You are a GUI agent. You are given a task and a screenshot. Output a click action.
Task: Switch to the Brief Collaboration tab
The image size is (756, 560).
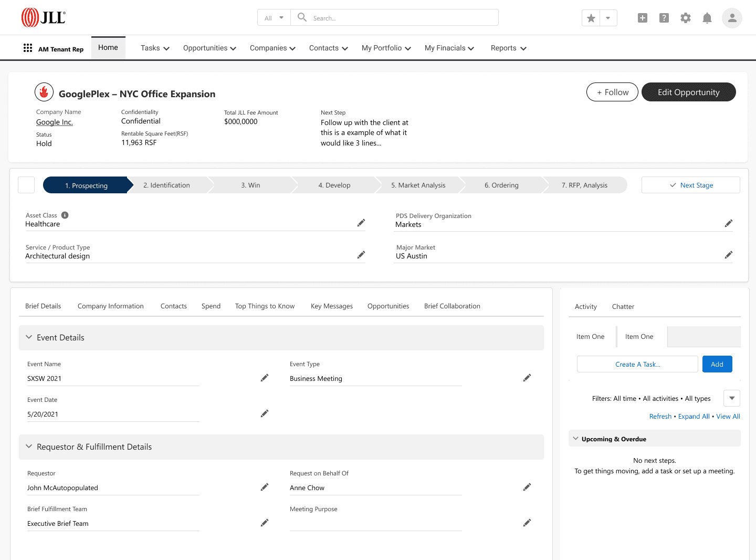coord(452,306)
